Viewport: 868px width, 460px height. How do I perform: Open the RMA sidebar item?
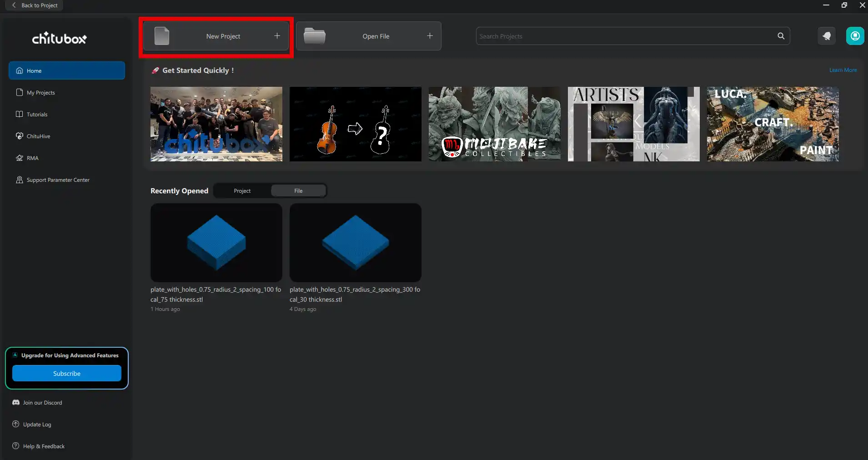click(32, 158)
